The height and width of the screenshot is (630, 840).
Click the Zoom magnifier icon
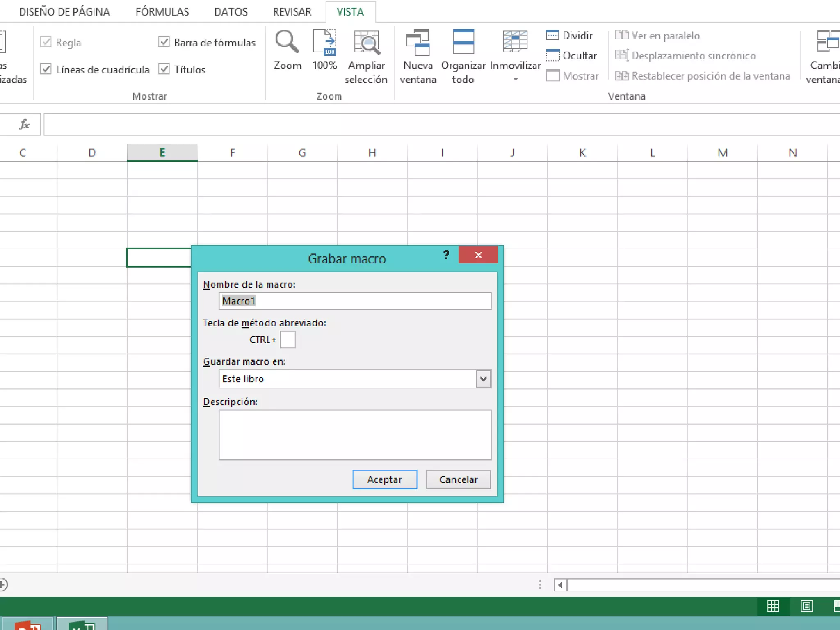tap(287, 42)
